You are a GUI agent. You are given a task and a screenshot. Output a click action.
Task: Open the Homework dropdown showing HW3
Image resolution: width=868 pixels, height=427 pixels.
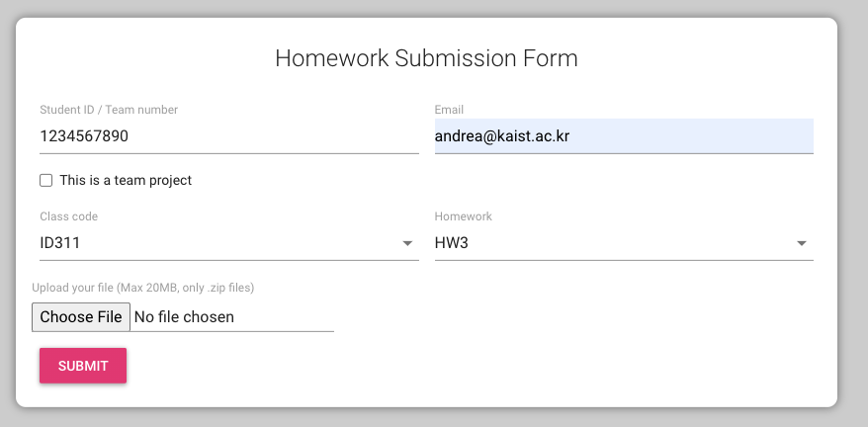click(x=613, y=243)
